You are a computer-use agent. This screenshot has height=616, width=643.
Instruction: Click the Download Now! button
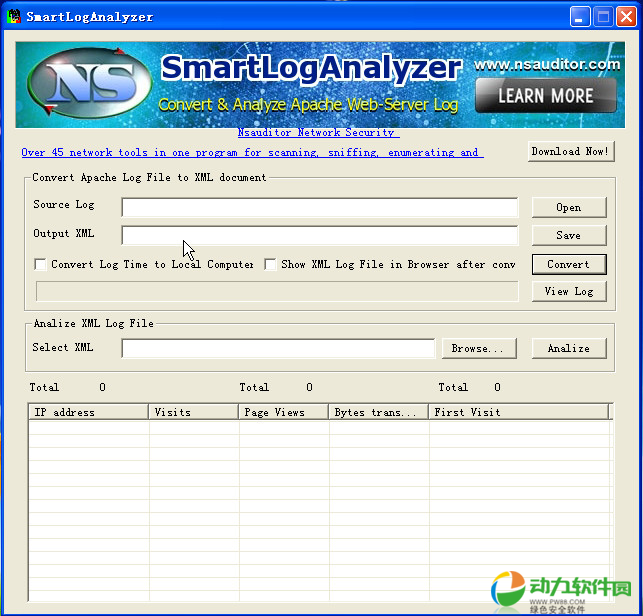[570, 152]
